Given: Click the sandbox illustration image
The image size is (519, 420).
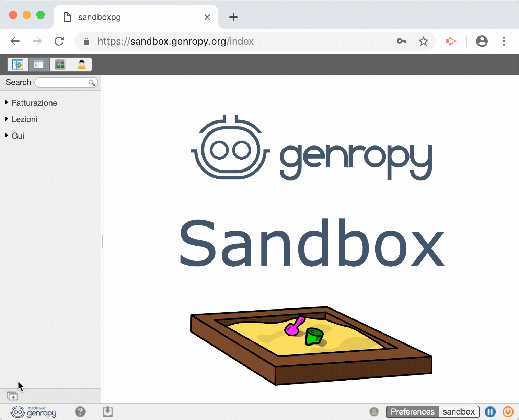Looking at the screenshot, I should (311, 346).
